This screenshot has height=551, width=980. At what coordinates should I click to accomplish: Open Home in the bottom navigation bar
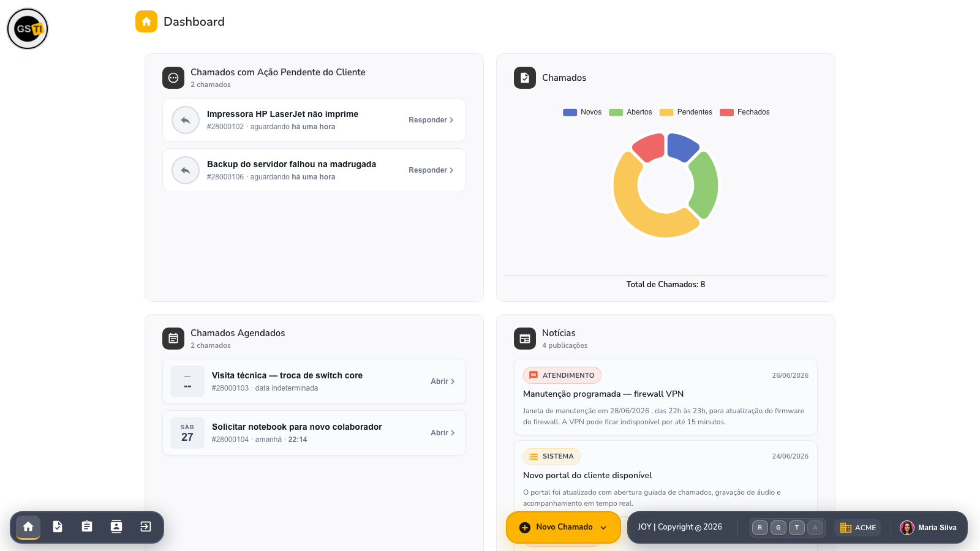tap(28, 527)
